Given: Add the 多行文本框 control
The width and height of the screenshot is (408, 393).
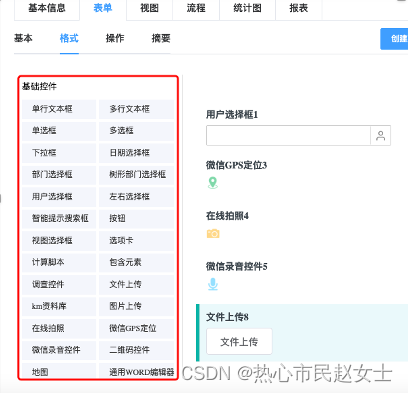Looking at the screenshot, I should pyautogui.click(x=136, y=109).
